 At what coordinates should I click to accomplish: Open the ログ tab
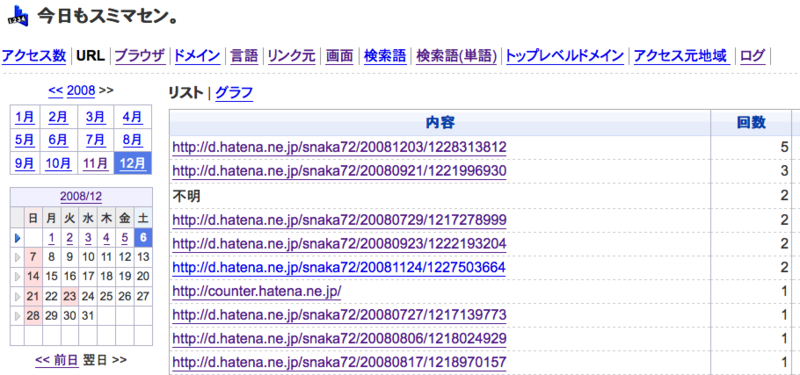pos(753,56)
